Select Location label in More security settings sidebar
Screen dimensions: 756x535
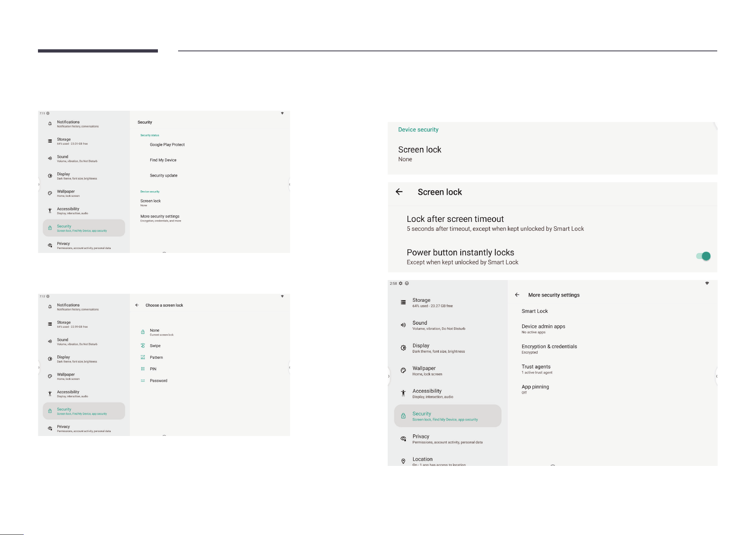(x=422, y=459)
